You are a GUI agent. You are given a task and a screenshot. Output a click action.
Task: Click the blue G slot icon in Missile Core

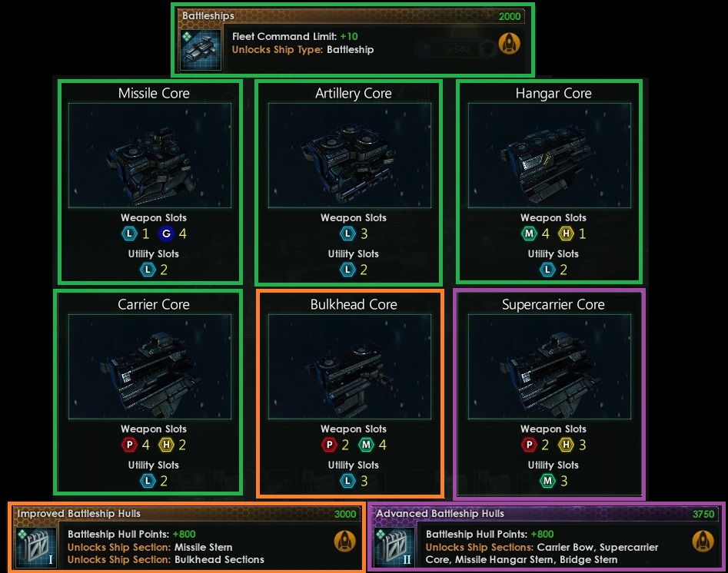pos(166,234)
